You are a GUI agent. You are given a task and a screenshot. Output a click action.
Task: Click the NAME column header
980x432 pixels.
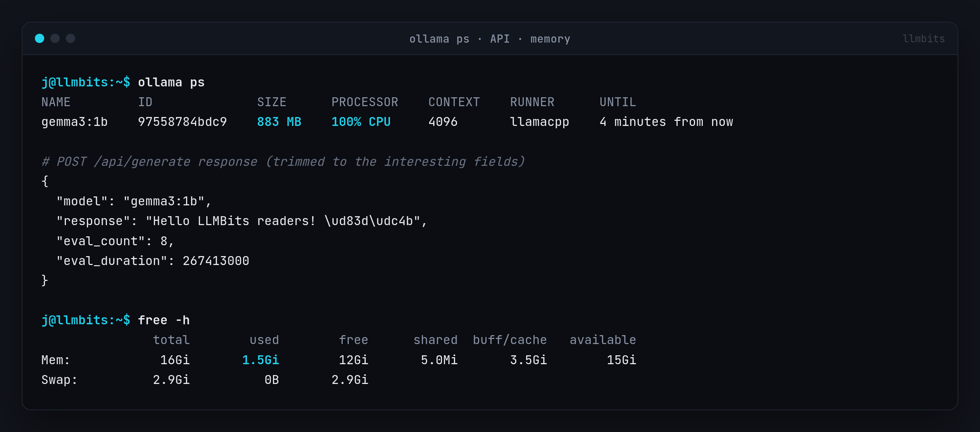pos(56,102)
